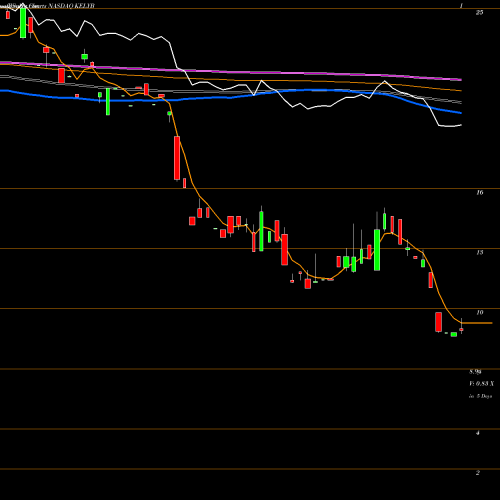Screen dimensions: 500x500
Task: Click the V: volume value text
Action: pyautogui.click(x=481, y=384)
